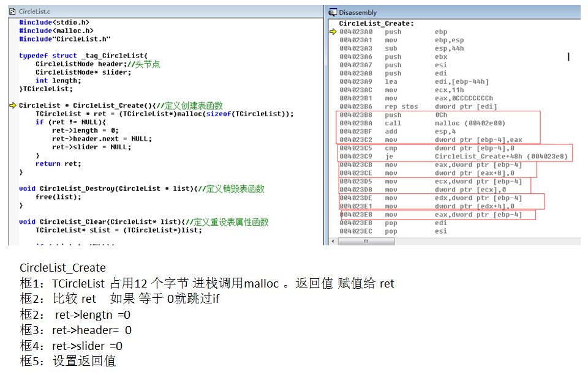
Task: Select the CircleList.c window title
Action: [x=34, y=12]
